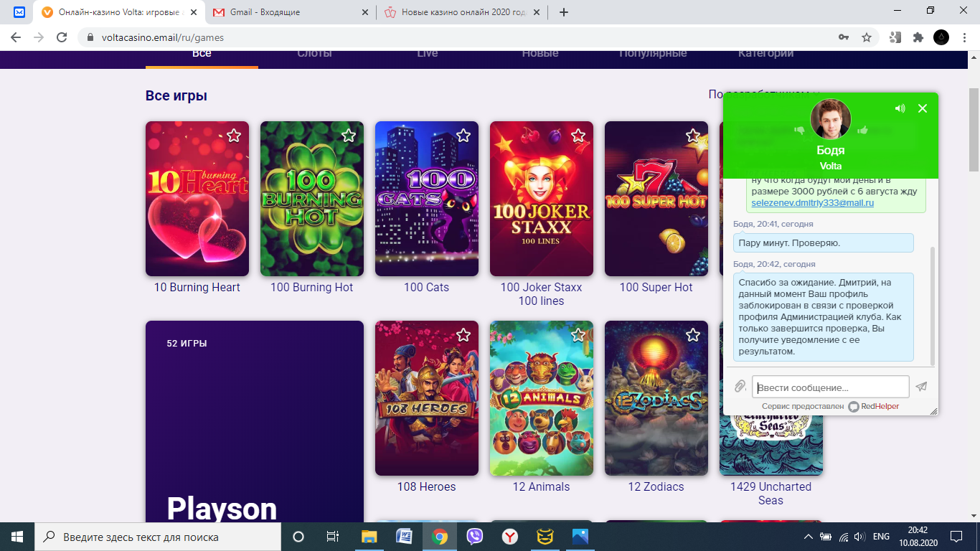980x551 pixels.
Task: Open Viber from the taskbar
Action: pyautogui.click(x=474, y=537)
